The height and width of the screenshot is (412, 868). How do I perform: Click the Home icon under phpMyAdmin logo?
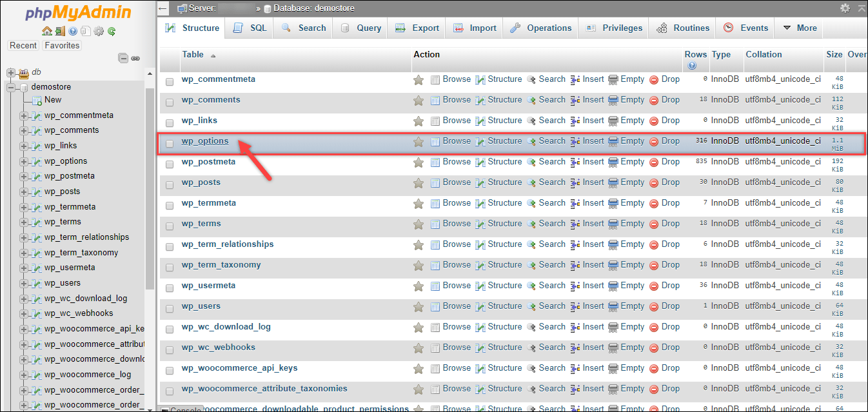[x=46, y=30]
